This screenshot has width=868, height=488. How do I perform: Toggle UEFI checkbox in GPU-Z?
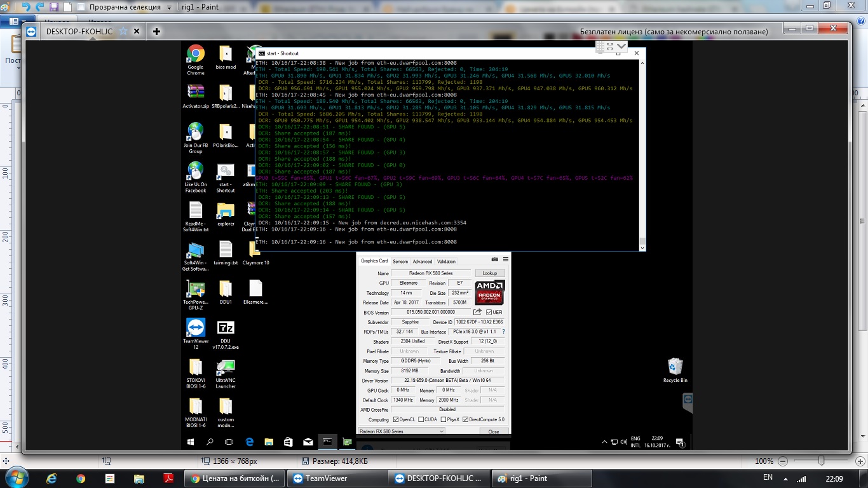click(489, 312)
